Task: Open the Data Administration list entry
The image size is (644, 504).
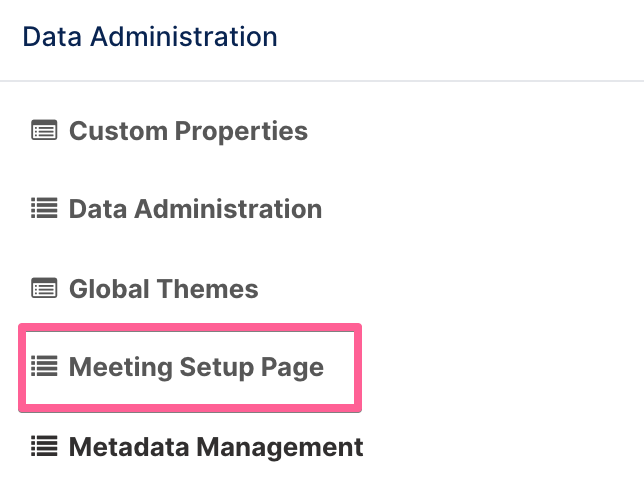Action: click(x=177, y=209)
